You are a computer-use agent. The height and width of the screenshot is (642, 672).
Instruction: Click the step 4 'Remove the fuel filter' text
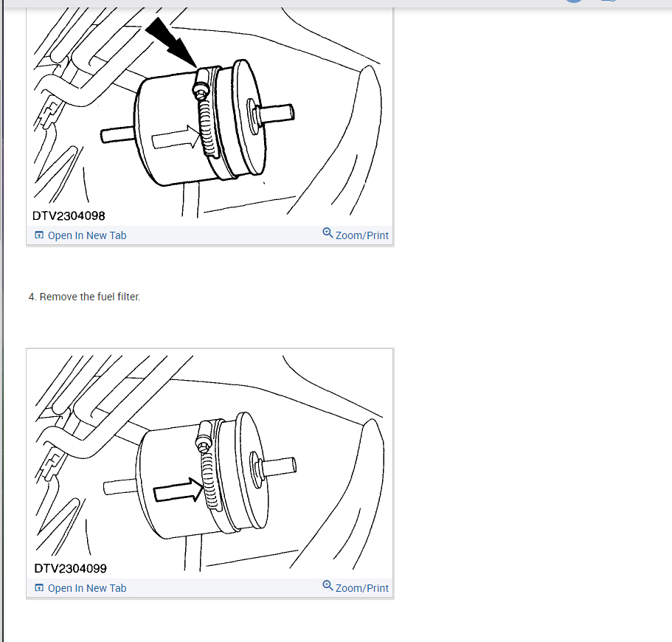(84, 297)
